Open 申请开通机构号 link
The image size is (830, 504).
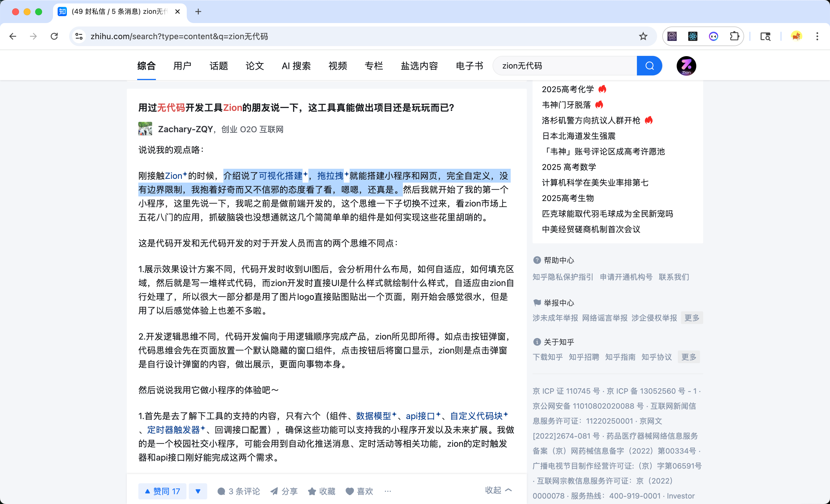(626, 277)
